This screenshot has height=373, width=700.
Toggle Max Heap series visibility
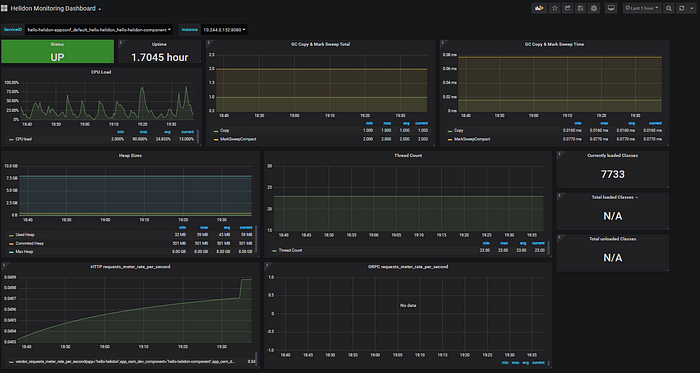click(x=24, y=252)
